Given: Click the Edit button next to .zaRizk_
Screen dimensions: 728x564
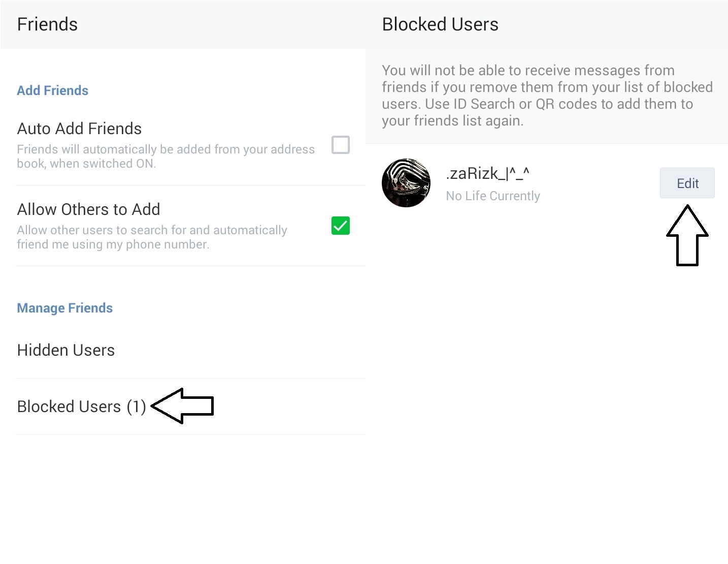Looking at the screenshot, I should [687, 183].
